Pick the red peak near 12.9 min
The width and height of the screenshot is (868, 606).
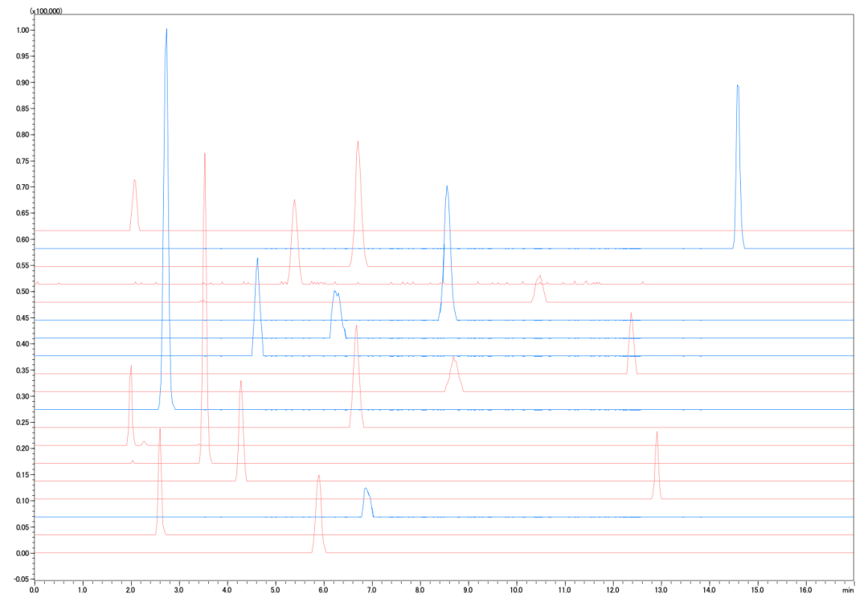click(x=657, y=434)
